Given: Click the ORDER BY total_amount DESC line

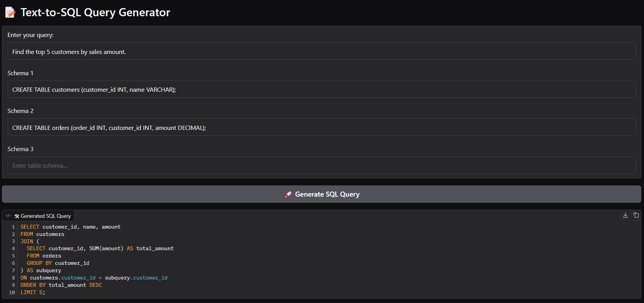Looking at the screenshot, I should tap(61, 285).
